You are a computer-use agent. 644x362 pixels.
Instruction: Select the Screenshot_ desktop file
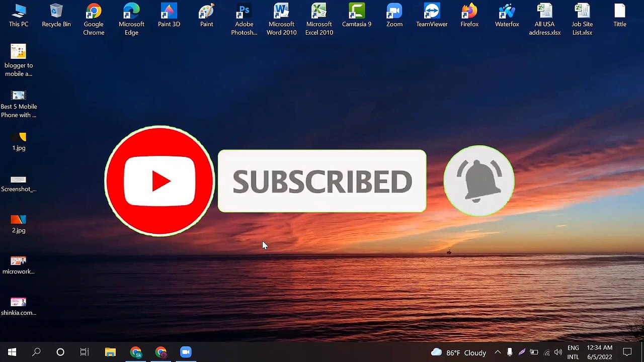click(x=19, y=184)
